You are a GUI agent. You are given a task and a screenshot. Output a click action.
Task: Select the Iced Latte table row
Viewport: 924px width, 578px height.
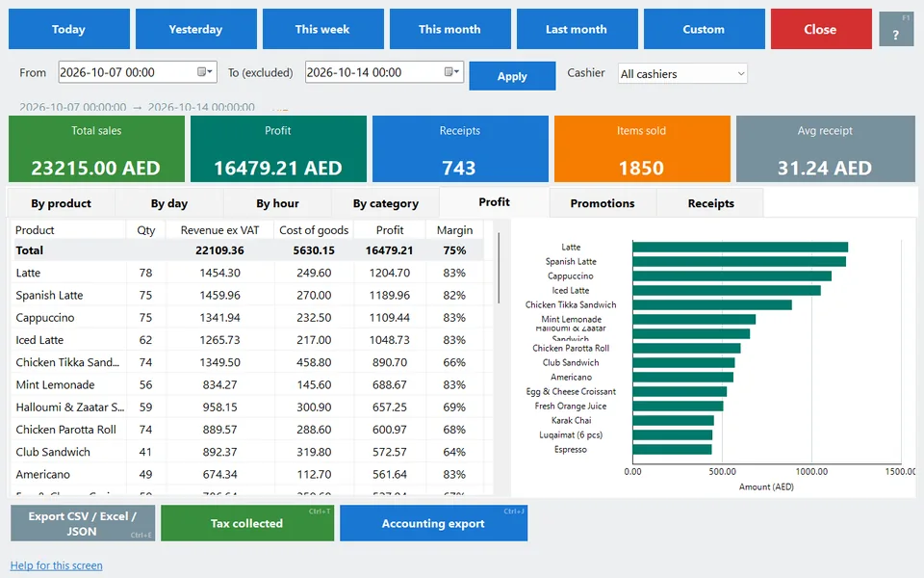(247, 340)
